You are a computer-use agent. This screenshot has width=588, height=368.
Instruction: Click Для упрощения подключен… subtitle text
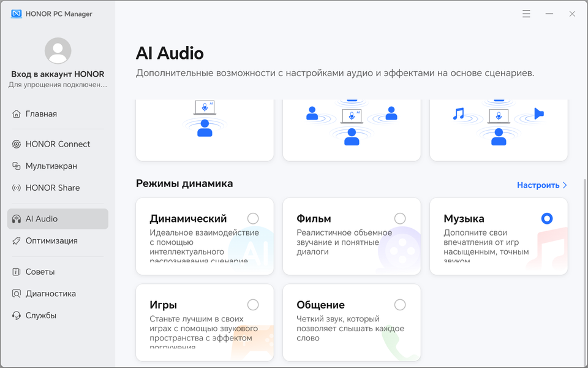click(58, 85)
